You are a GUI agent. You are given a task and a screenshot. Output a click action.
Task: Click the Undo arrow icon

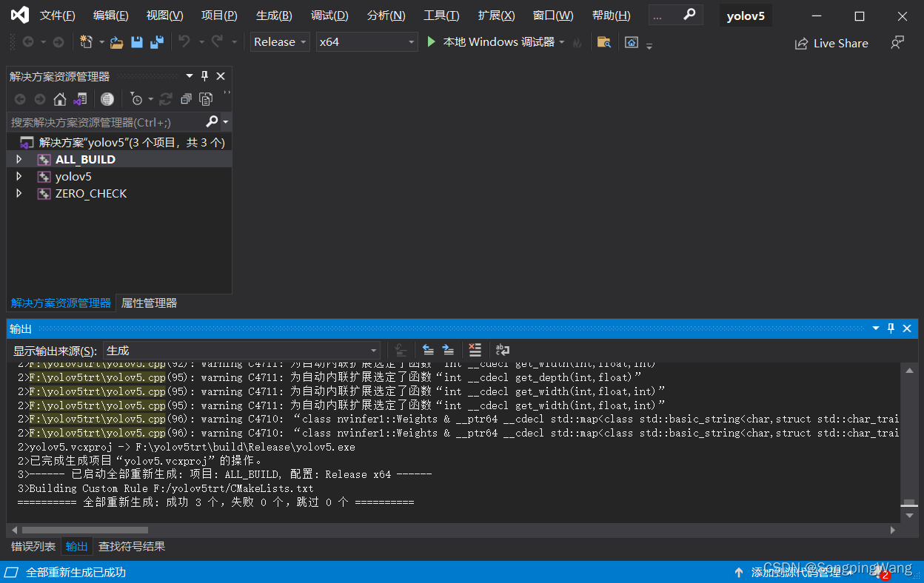(184, 42)
